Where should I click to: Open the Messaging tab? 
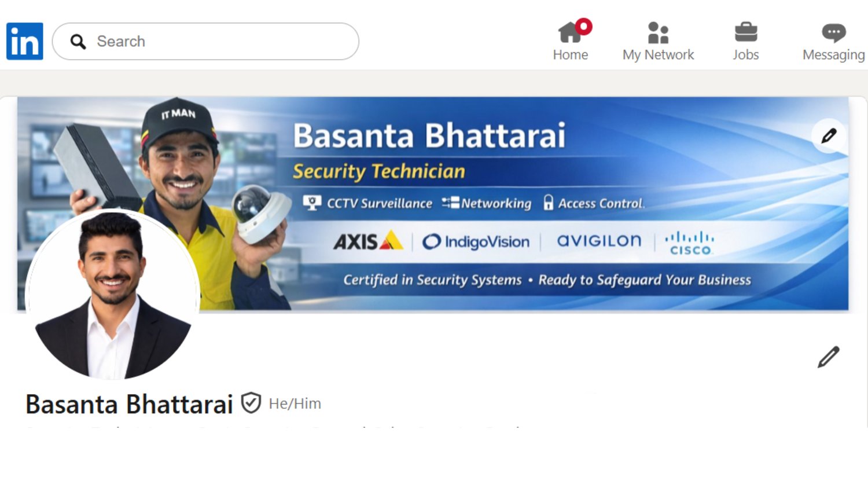pyautogui.click(x=833, y=41)
